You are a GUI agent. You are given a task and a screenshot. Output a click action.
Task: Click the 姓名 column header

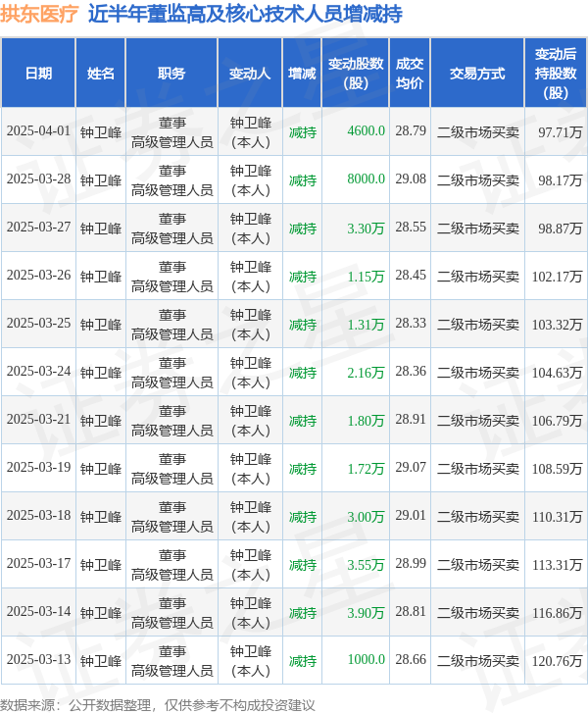(101, 73)
